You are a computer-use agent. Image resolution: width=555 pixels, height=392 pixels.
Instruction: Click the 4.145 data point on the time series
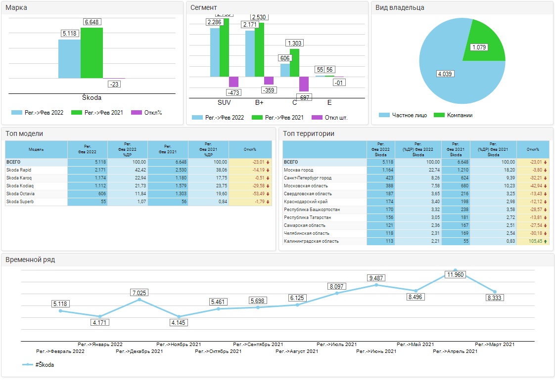(x=179, y=317)
